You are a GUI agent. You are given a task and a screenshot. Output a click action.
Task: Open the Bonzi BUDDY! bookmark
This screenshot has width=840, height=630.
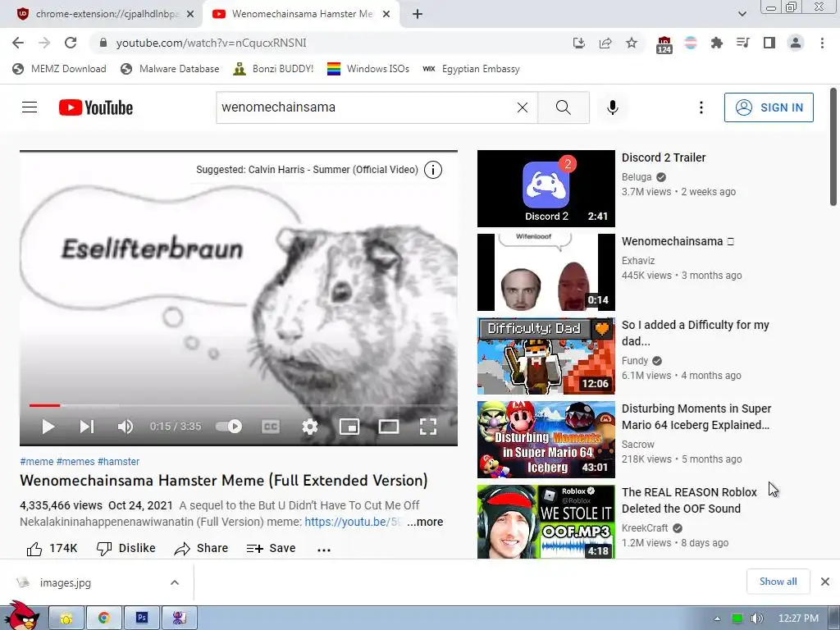[273, 69]
